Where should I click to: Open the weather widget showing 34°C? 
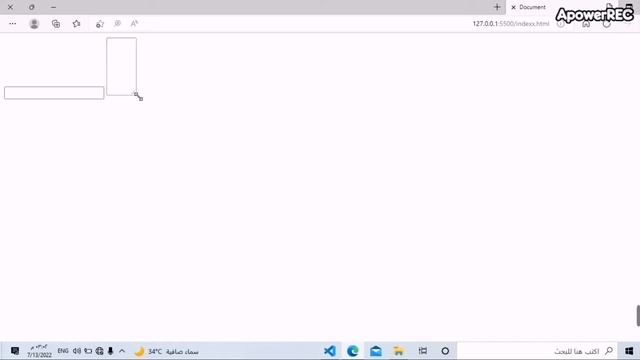click(167, 351)
